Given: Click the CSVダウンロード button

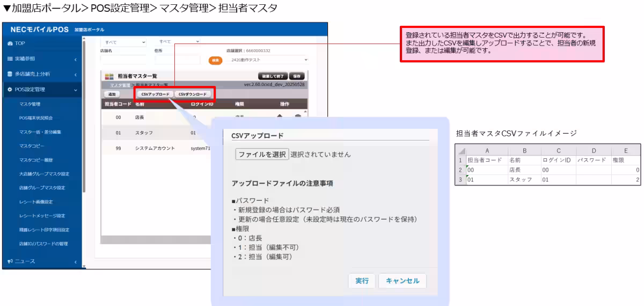Looking at the screenshot, I should pyautogui.click(x=193, y=94).
